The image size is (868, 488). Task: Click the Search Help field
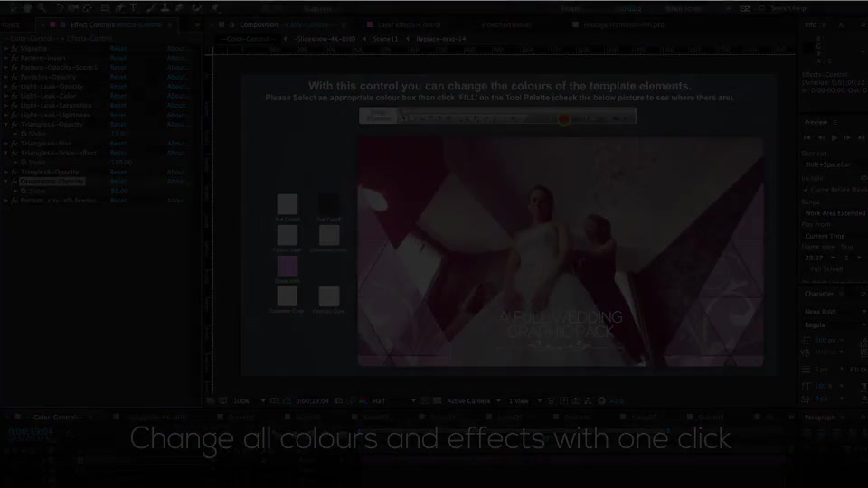(x=788, y=8)
